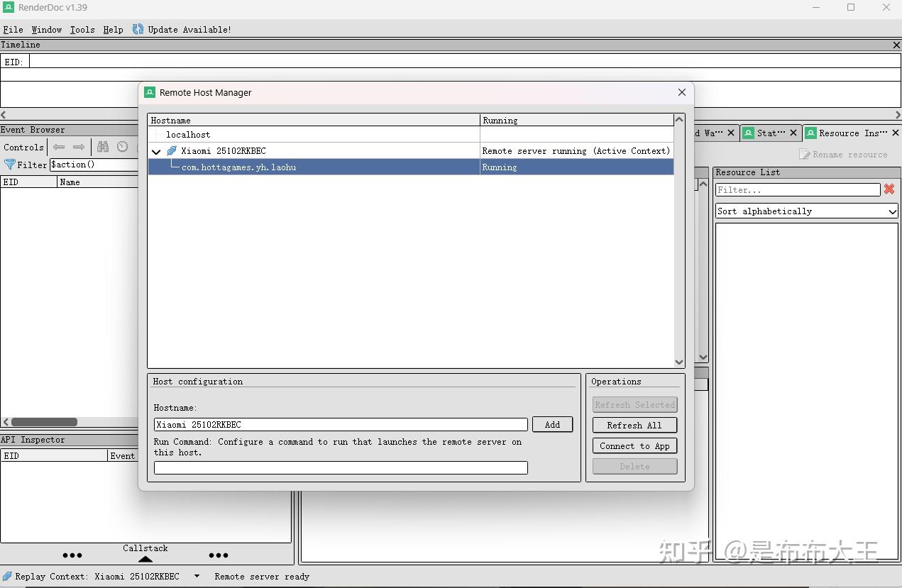Viewport: 902px width, 588px height.
Task: Click the Remote Host Manager dialog logo icon
Action: pyautogui.click(x=150, y=92)
